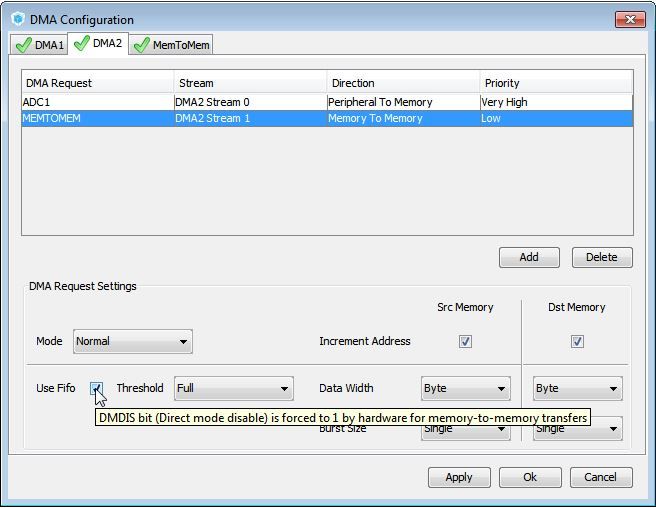Toggle Dst Memory Increment Address checkbox
The height and width of the screenshot is (508, 656).
pos(577,341)
